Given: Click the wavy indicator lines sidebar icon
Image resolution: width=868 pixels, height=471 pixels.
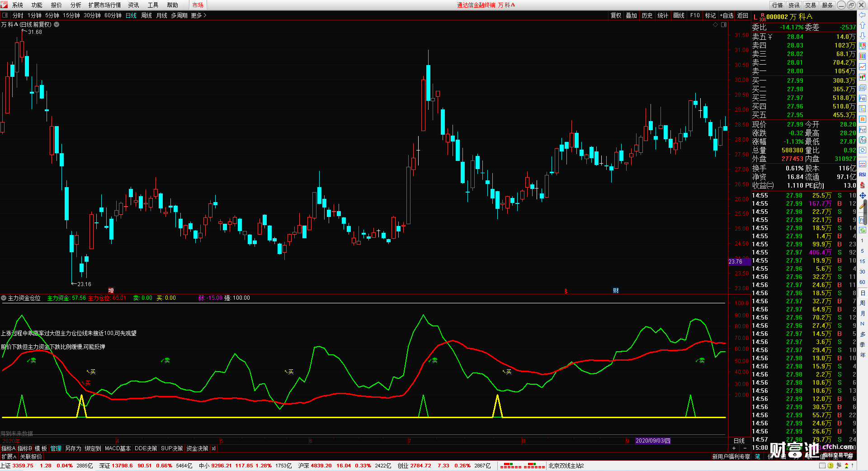Looking at the screenshot, I should click(x=863, y=164).
